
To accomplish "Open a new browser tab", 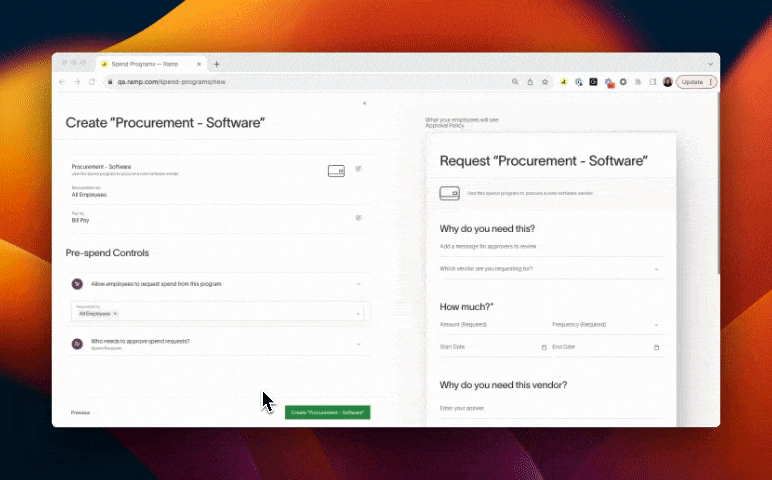I will point(217,64).
